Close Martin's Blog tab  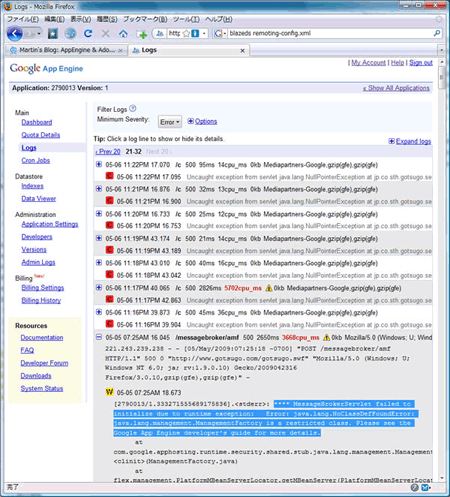121,51
